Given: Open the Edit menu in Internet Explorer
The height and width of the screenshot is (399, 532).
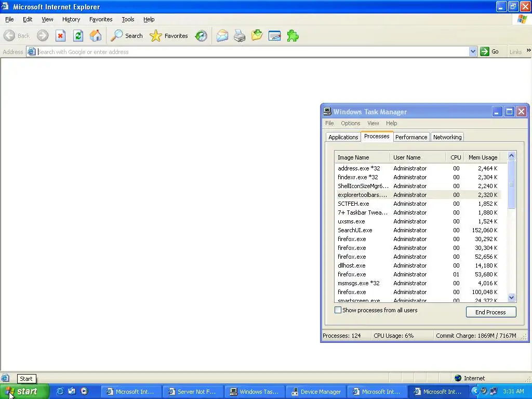Looking at the screenshot, I should tap(28, 19).
